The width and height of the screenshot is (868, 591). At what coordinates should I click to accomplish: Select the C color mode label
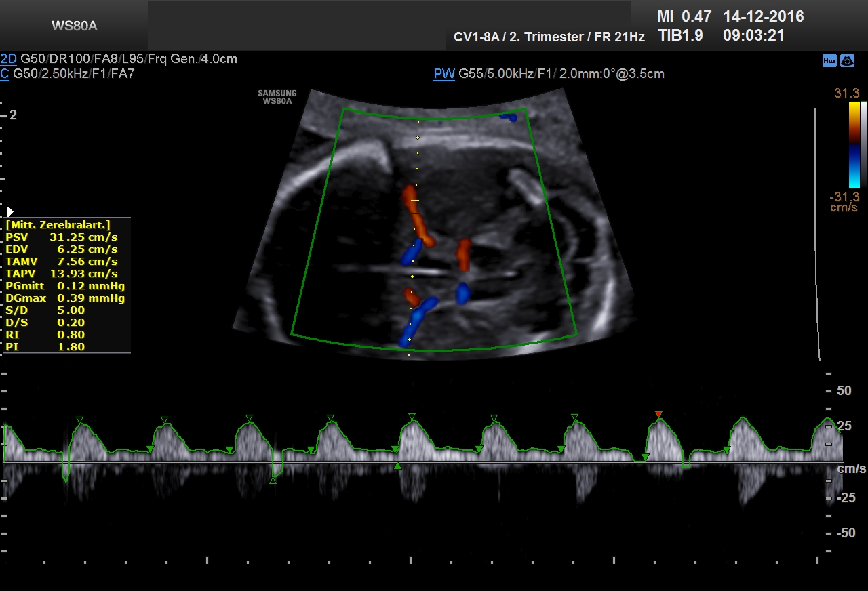pos(5,73)
